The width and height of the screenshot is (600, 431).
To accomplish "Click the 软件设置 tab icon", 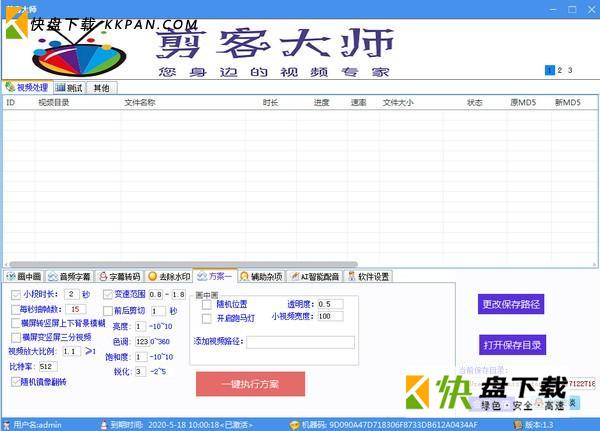I will click(x=352, y=276).
